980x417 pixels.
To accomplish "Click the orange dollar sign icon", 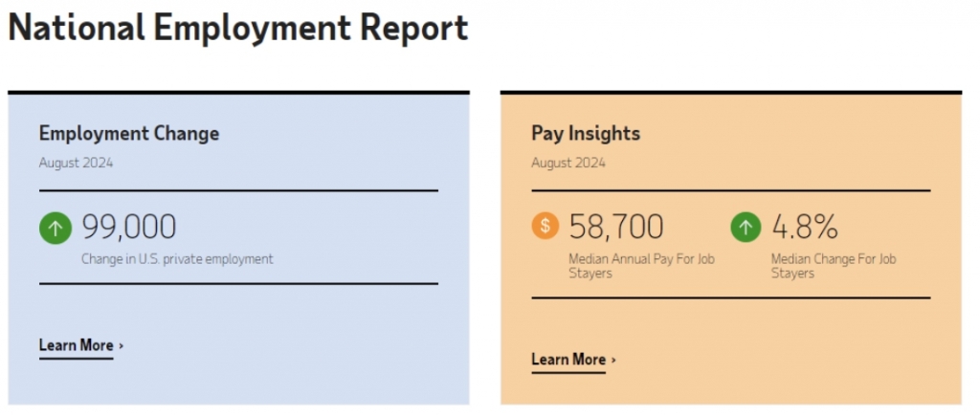I will point(546,227).
